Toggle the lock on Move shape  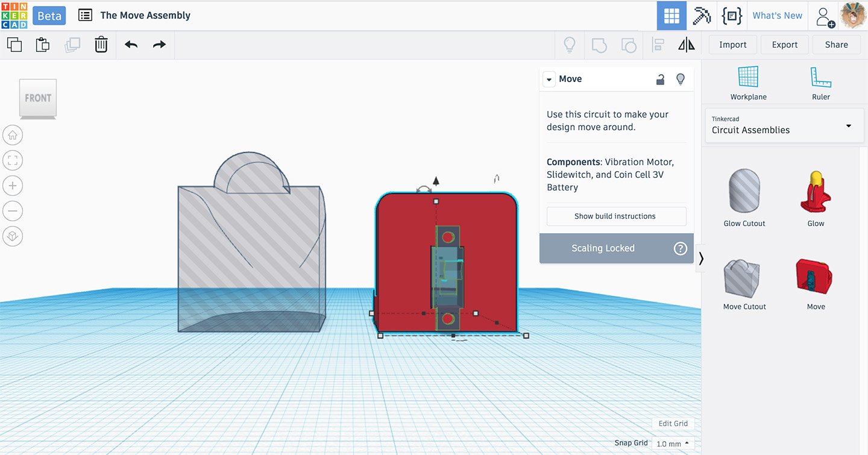point(661,79)
